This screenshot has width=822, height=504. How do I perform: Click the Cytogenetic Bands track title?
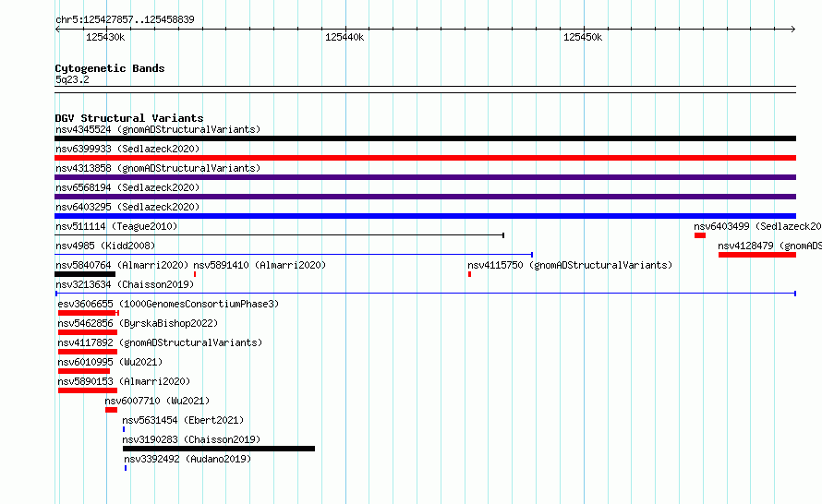(110, 68)
